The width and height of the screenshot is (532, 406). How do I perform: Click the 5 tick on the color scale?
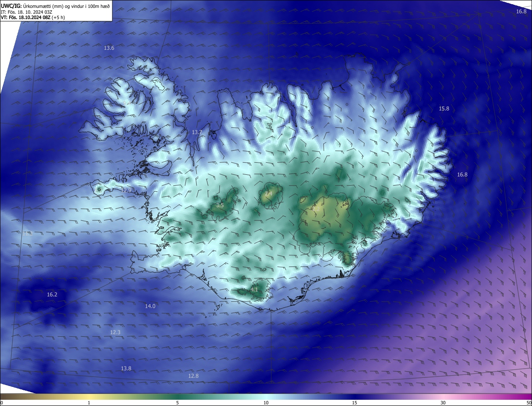[177, 403]
